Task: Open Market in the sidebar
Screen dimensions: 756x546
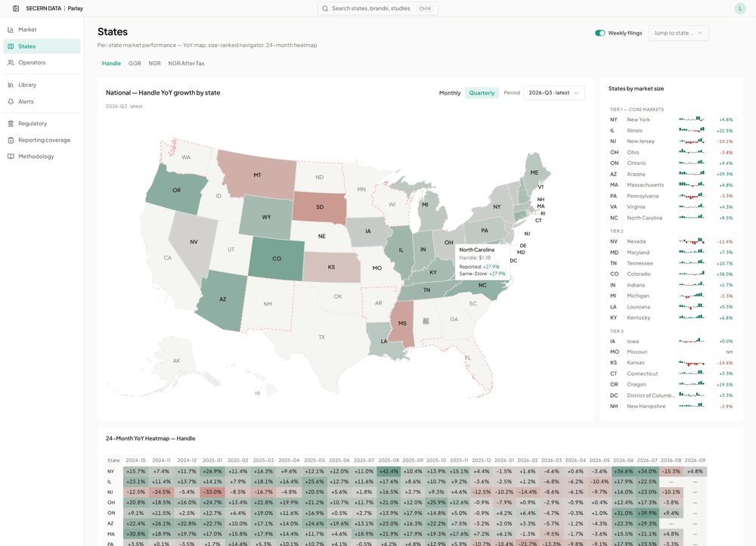Action: (42, 29)
